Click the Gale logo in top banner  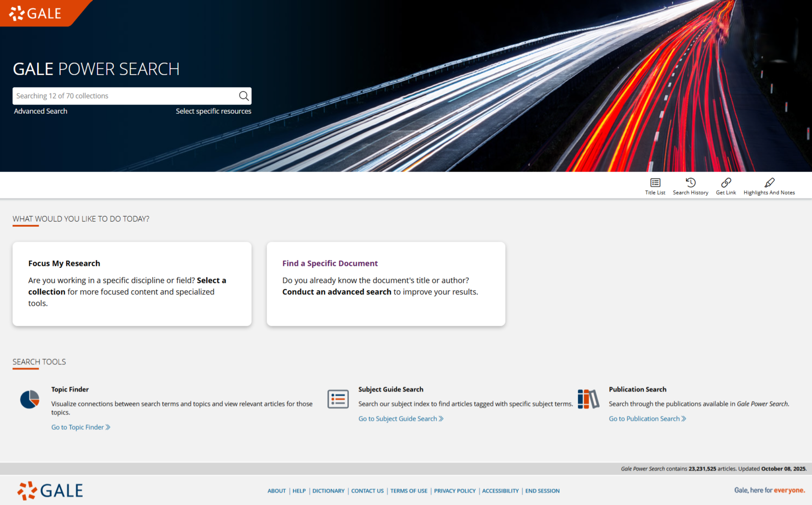pyautogui.click(x=36, y=13)
